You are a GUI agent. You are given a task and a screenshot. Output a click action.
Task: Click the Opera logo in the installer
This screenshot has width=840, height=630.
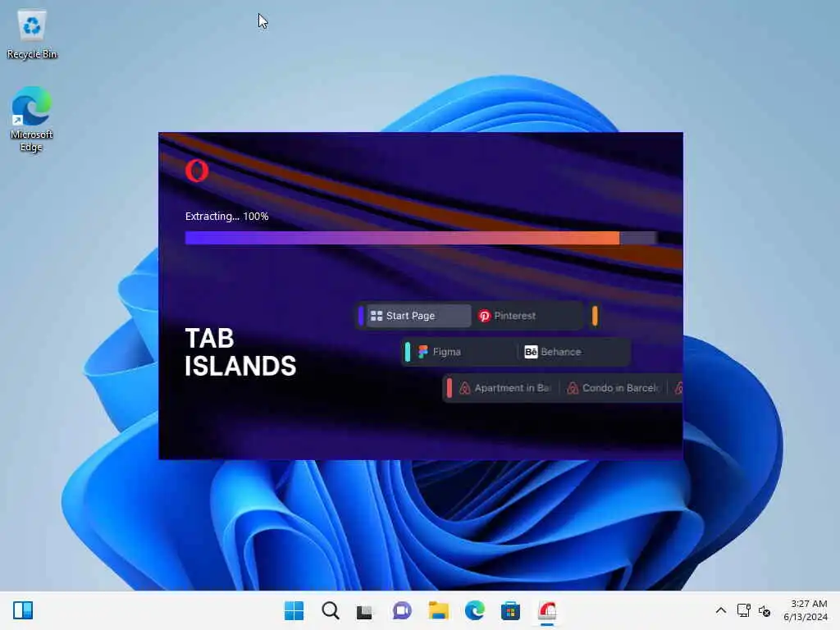pos(197,171)
